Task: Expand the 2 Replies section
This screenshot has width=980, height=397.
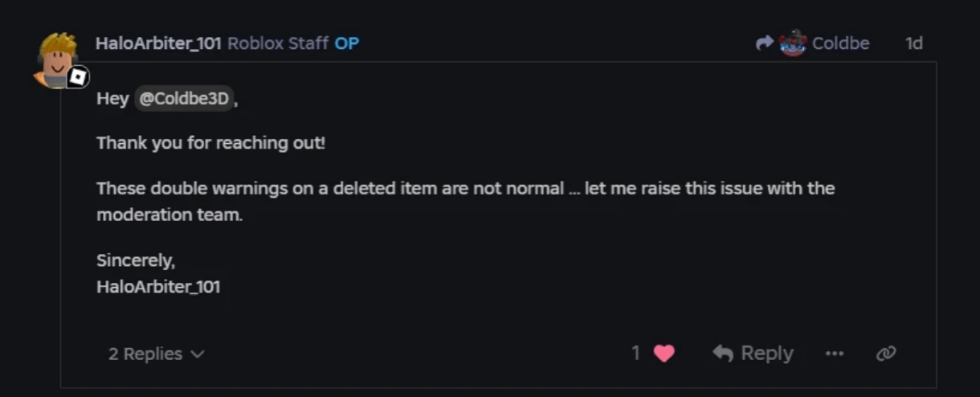Action: (145, 354)
